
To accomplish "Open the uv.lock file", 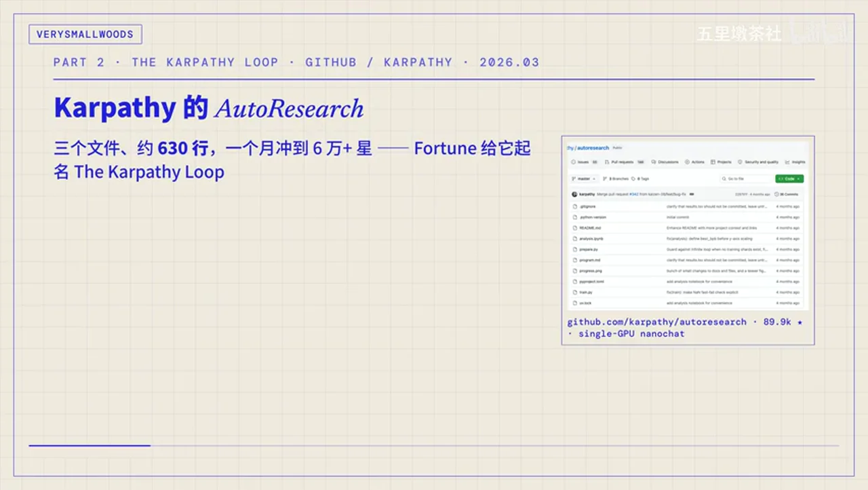I will 585,303.
